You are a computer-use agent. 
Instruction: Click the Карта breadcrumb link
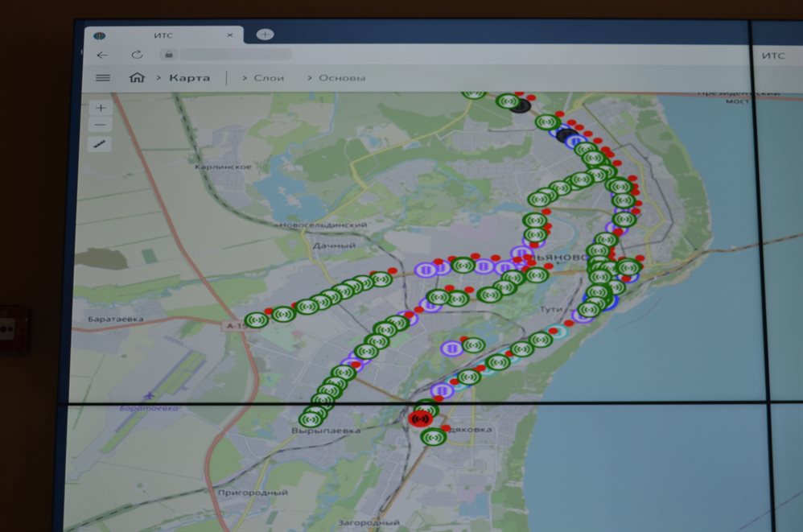coord(189,78)
